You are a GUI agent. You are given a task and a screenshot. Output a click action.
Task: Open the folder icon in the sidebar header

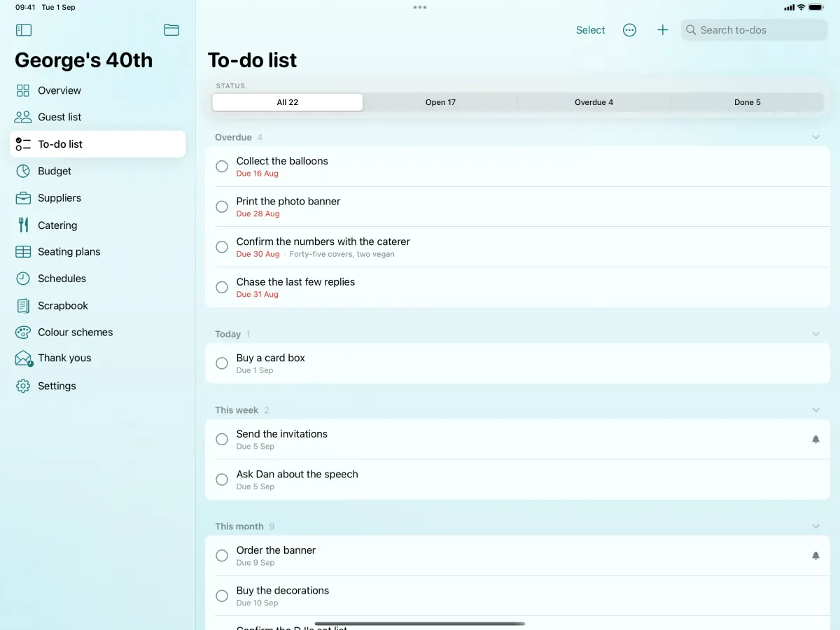coord(171,30)
